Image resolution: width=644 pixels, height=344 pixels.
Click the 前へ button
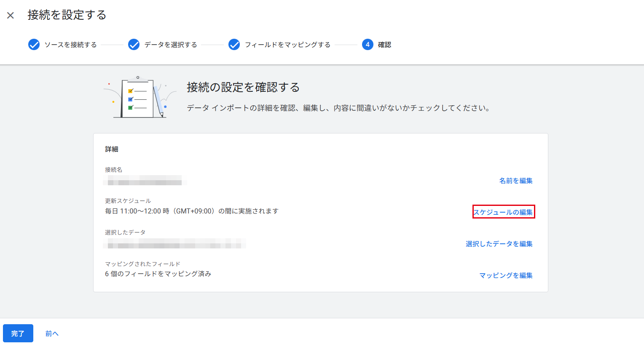click(x=52, y=333)
